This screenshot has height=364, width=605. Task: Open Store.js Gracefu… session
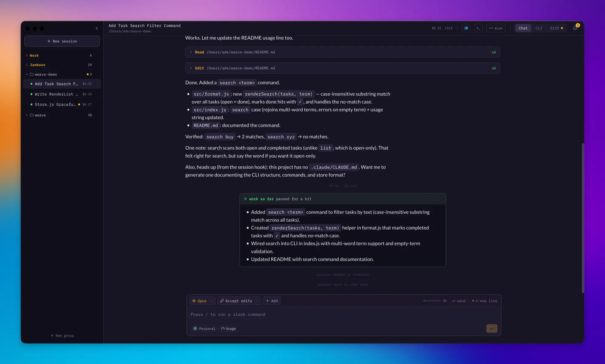click(x=62, y=104)
